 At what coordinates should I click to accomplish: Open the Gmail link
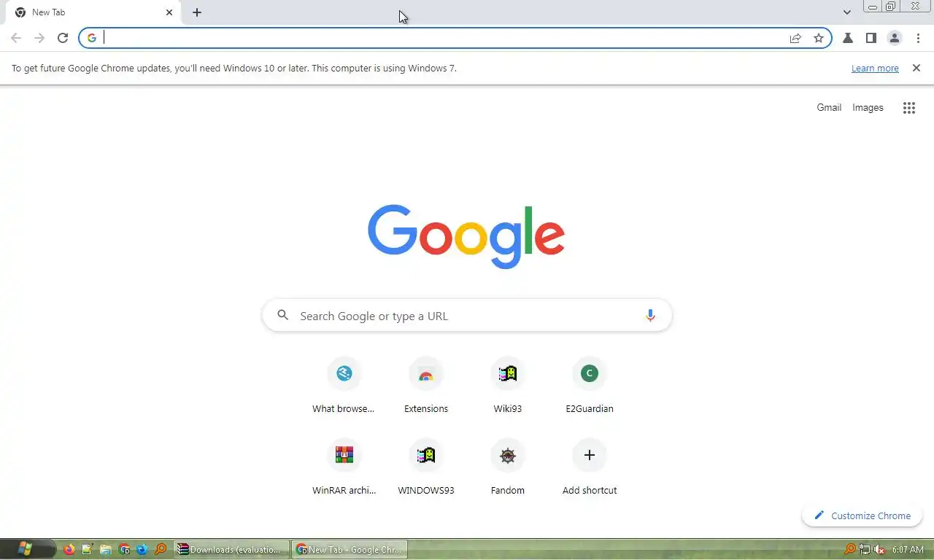point(829,107)
